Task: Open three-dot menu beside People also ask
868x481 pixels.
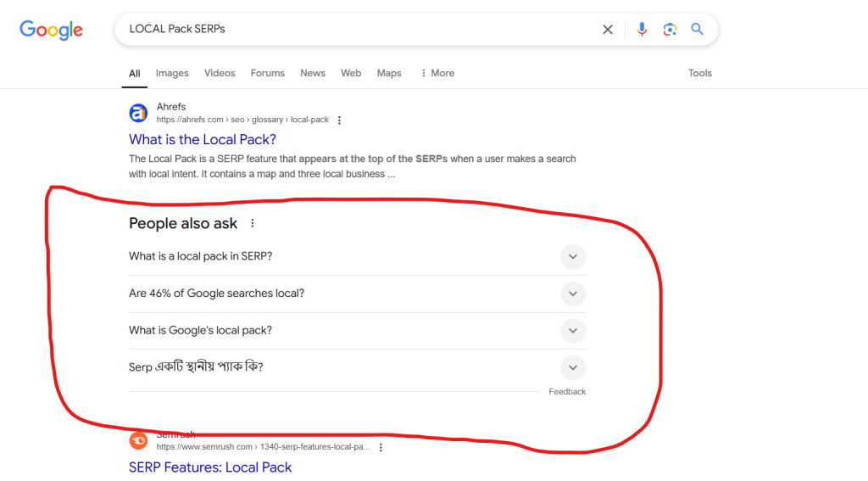Action: point(252,224)
